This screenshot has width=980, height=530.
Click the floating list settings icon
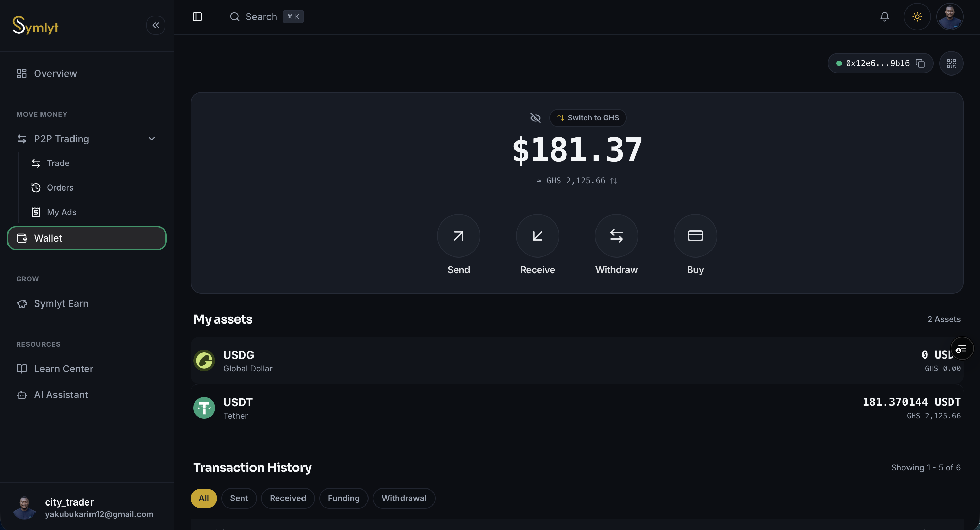click(x=961, y=348)
